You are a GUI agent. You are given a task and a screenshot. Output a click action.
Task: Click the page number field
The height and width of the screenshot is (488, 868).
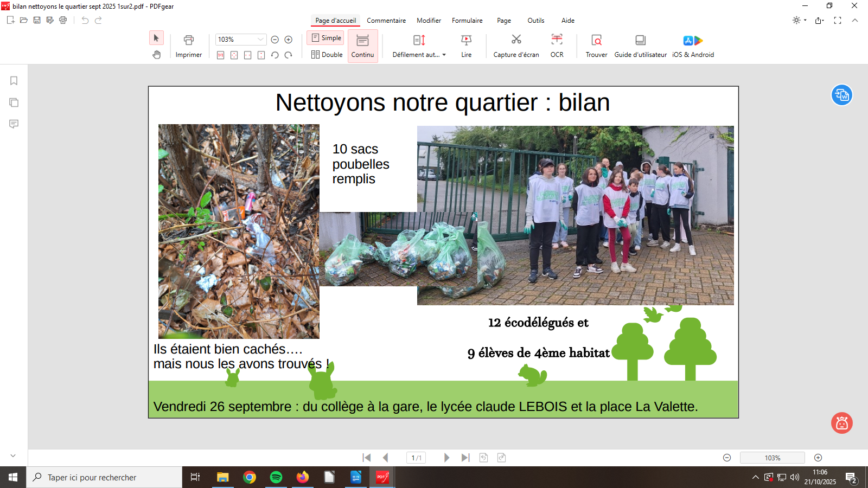(x=416, y=458)
